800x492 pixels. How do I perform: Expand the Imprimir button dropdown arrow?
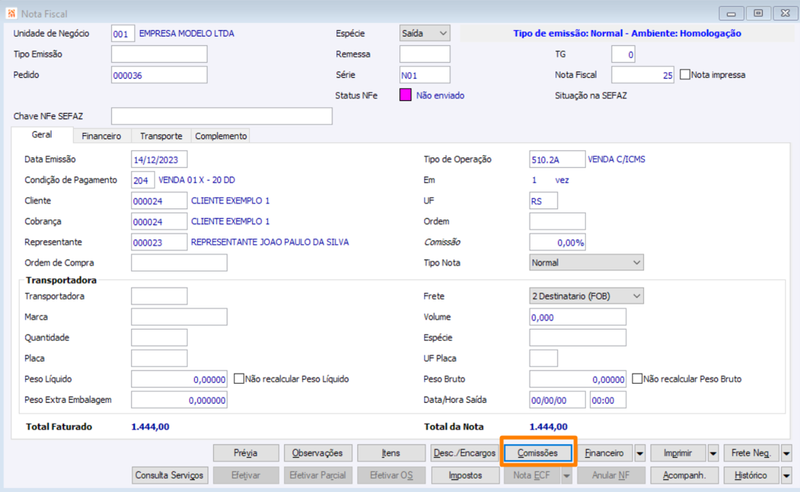(x=713, y=453)
